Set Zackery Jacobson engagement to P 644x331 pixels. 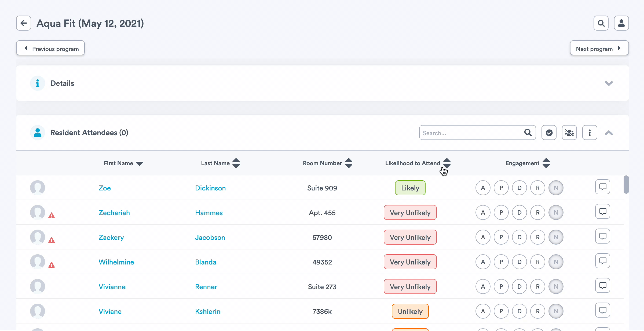501,237
